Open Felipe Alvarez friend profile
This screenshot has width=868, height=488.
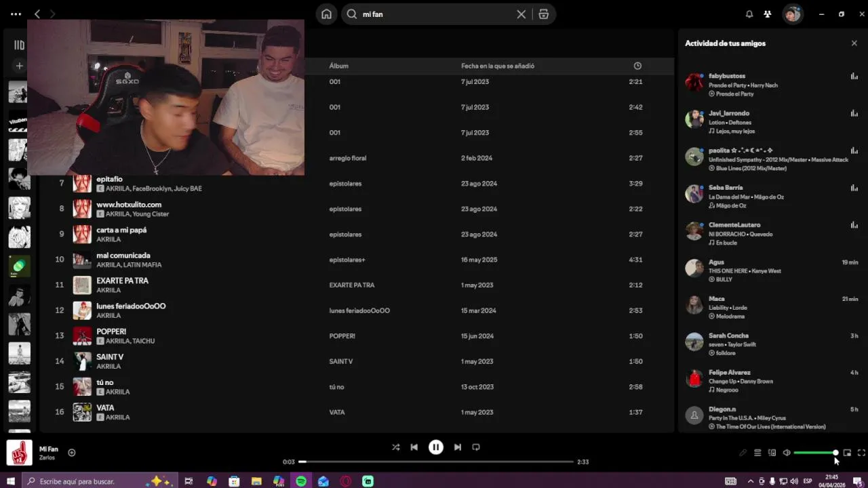730,372
